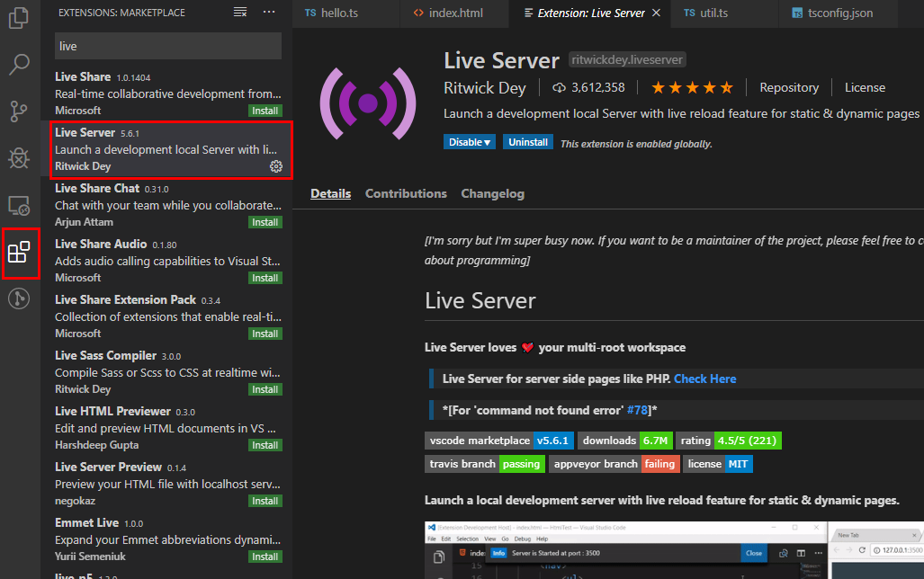Click the Live Server demo screenshot thumbnail
The image size is (924, 579).
[674, 550]
